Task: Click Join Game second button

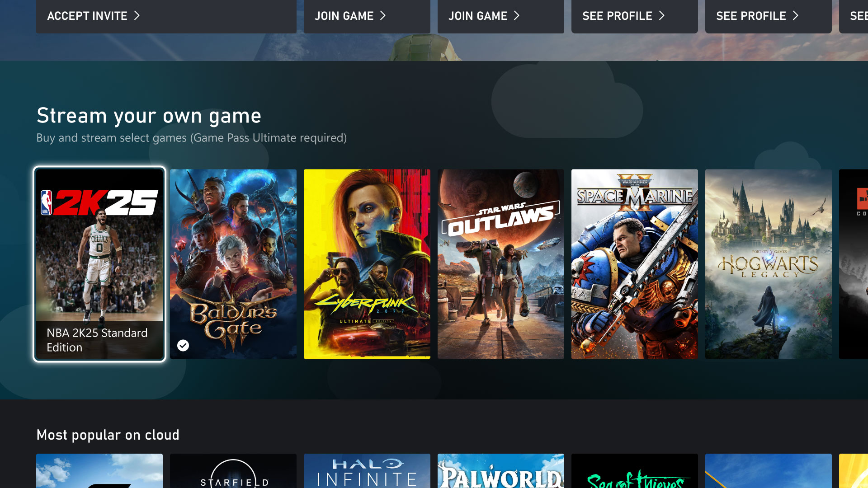Action: point(485,15)
